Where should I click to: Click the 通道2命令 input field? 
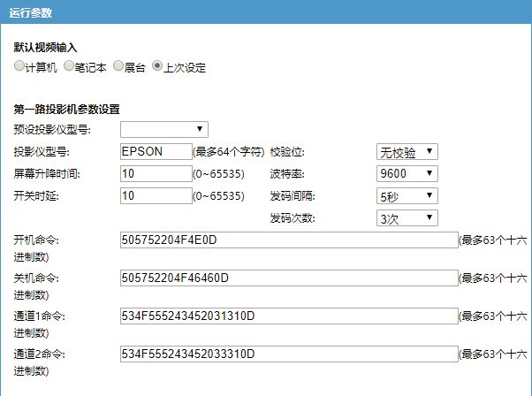[x=289, y=354]
